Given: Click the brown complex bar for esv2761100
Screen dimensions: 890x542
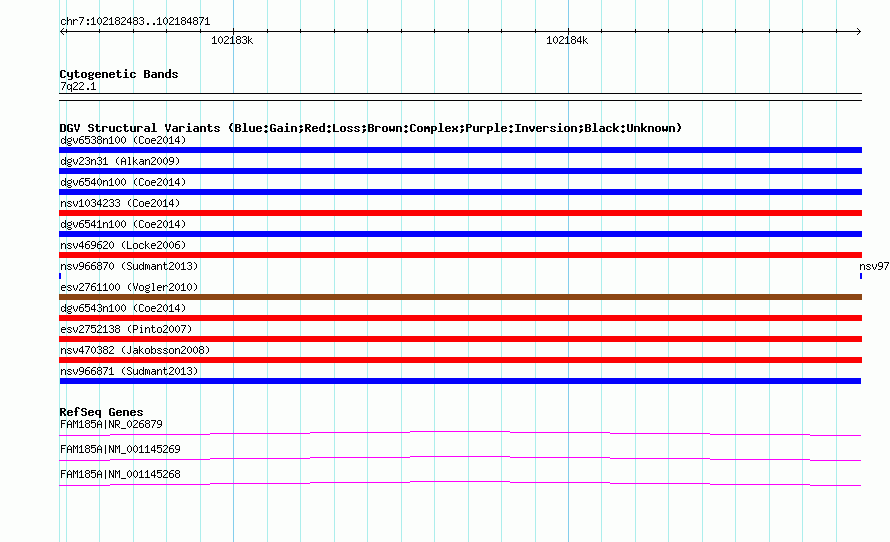Looking at the screenshot, I should click(x=460, y=297).
